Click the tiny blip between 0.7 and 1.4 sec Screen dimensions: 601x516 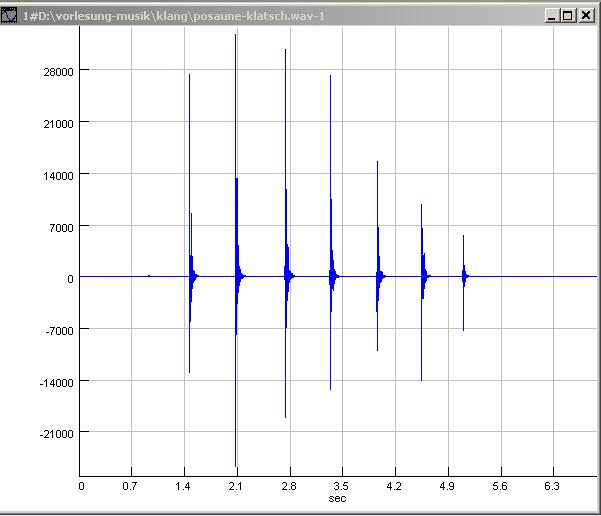pyautogui.click(x=149, y=276)
